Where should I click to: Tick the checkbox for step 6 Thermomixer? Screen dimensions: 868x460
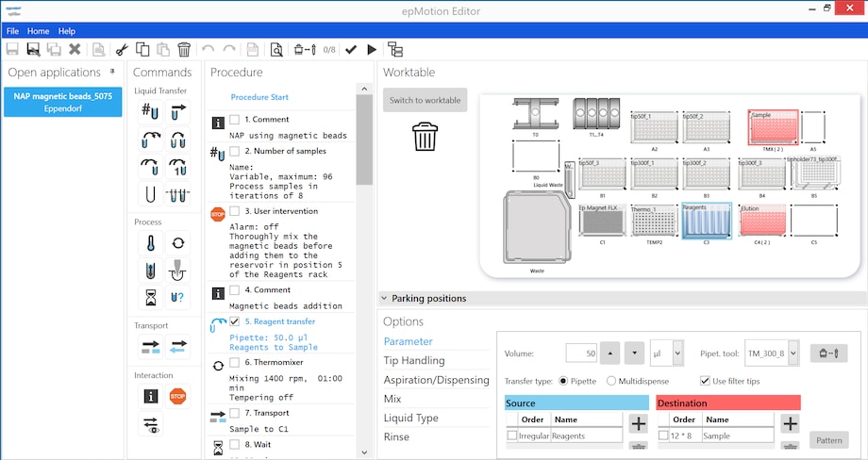(x=234, y=363)
